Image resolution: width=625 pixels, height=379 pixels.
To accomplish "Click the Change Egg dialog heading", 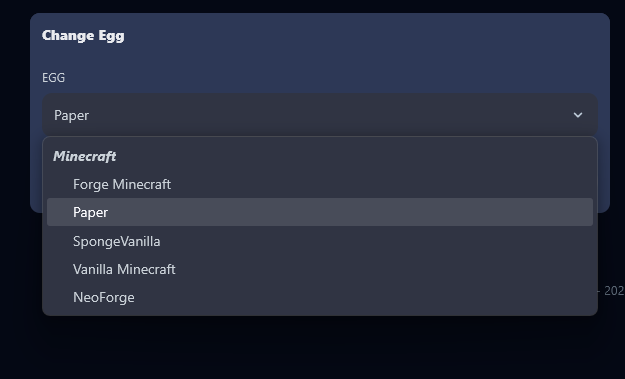I will [83, 35].
